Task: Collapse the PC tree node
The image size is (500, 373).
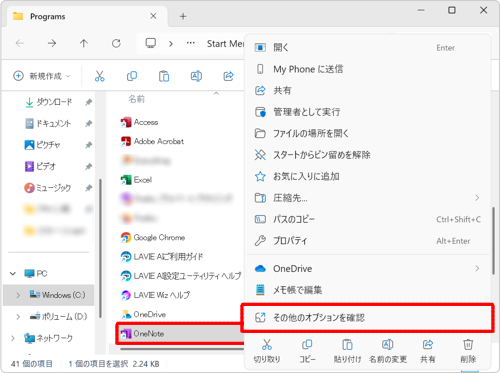Action: click(13, 274)
